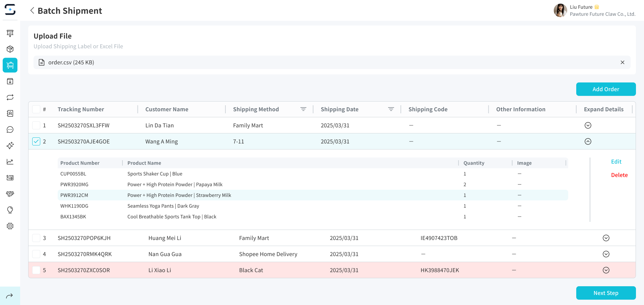The width and height of the screenshot is (644, 305).
Task: Open the contacts address book sidebar icon
Action: (x=10, y=113)
